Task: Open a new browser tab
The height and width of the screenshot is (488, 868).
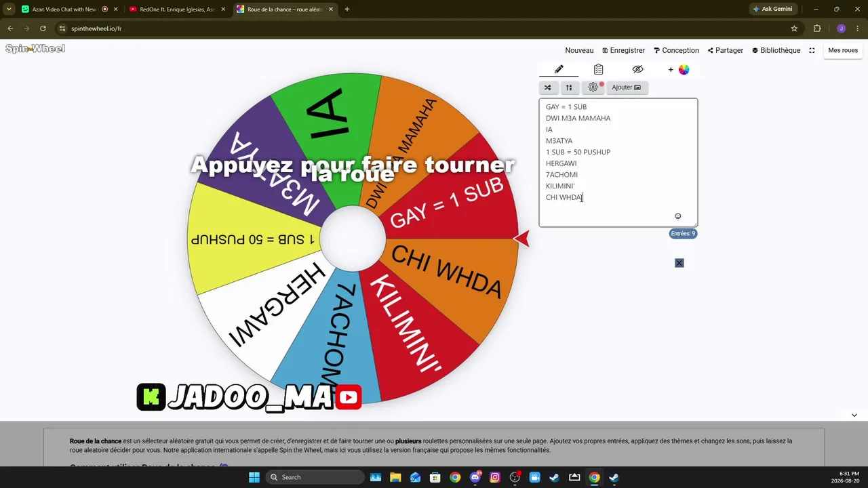Action: point(347,9)
